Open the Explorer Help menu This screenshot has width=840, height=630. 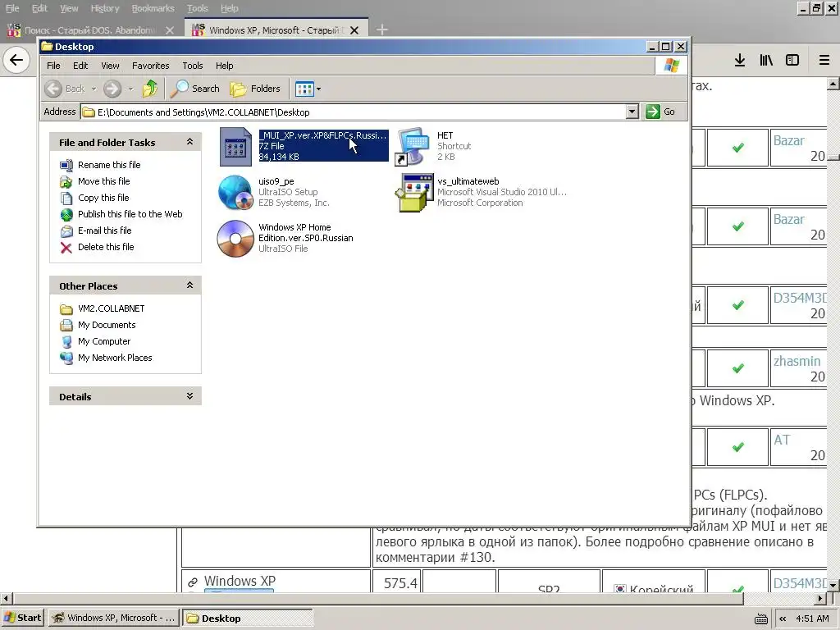click(x=225, y=66)
